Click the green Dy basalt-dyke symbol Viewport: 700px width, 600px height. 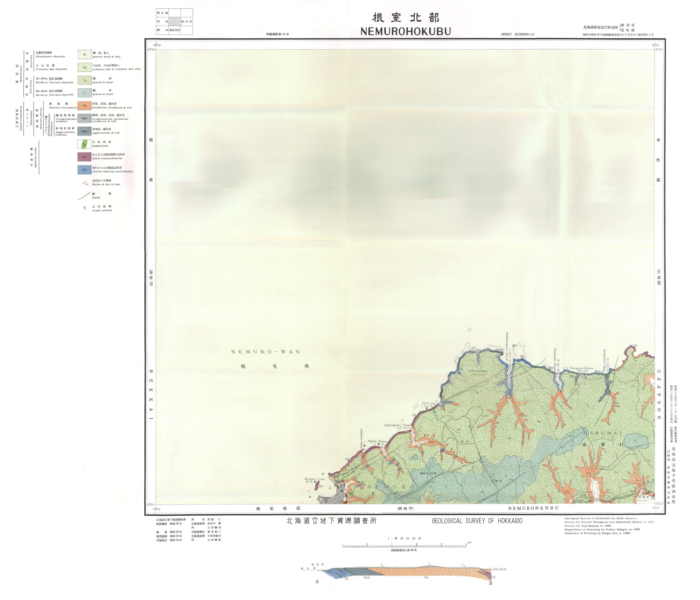click(x=84, y=144)
